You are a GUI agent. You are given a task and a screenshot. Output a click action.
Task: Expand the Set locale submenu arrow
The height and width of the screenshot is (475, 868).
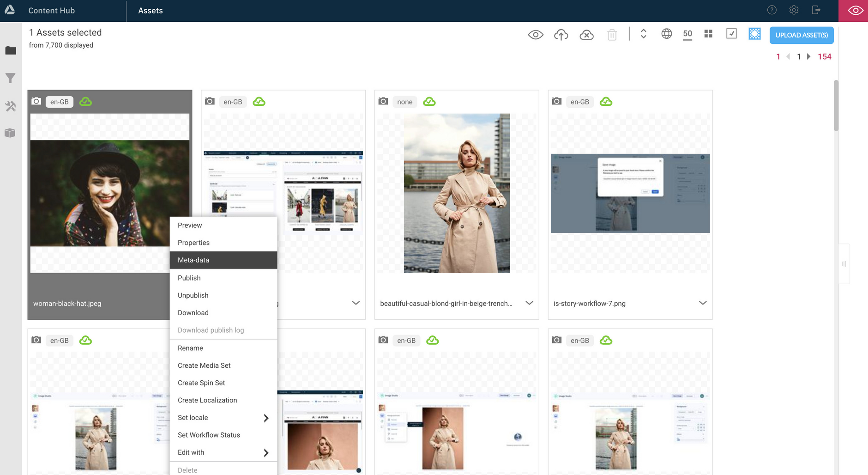tap(266, 418)
